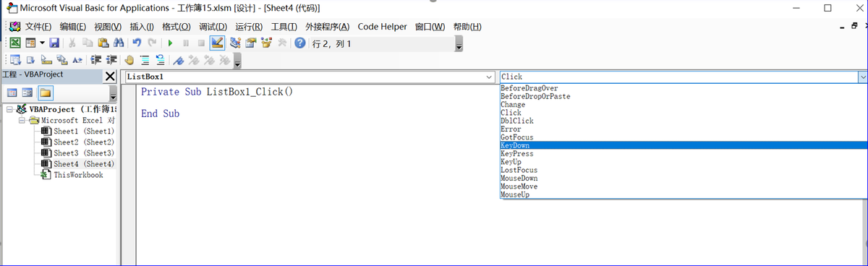Toggle breakpoint with the hand icon
Image resolution: width=868 pixels, height=266 pixels.
click(x=129, y=61)
